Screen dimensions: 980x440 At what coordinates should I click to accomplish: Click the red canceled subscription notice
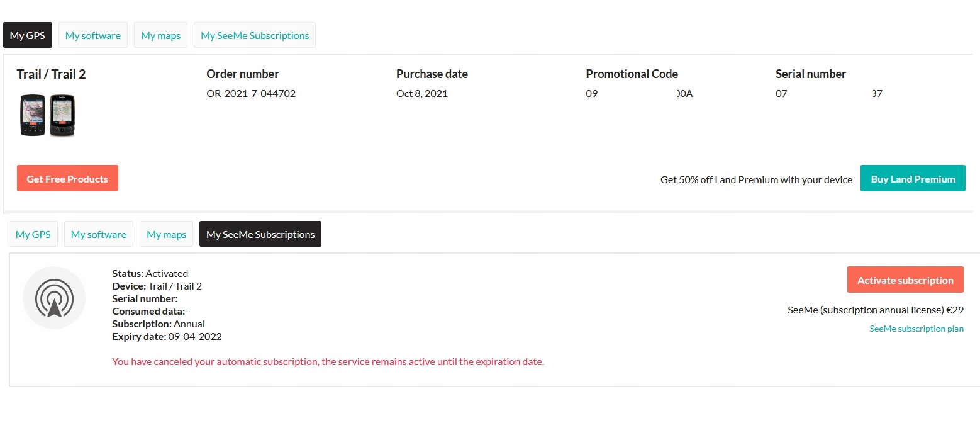tap(328, 362)
